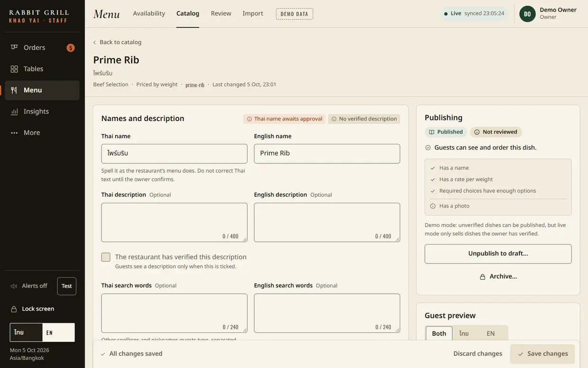Screen dimensions: 588x368
Task: Go to Tables in the sidebar
Action: coord(42,69)
